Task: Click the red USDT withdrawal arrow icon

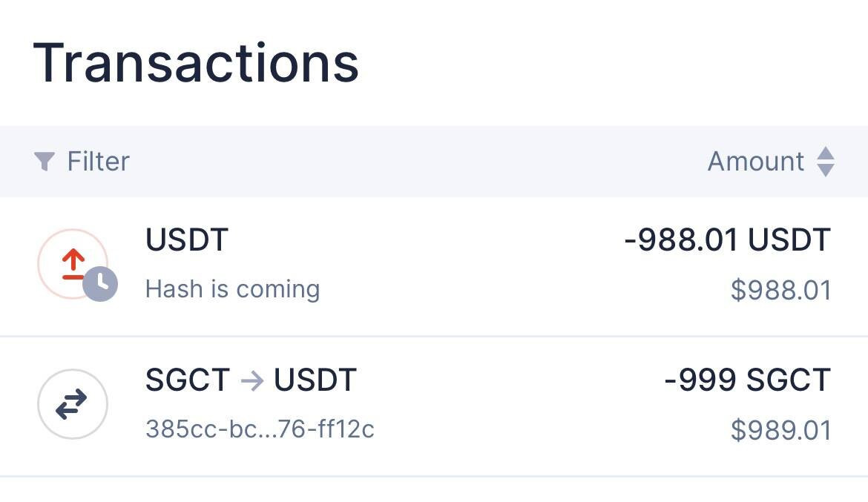Action: [x=71, y=264]
